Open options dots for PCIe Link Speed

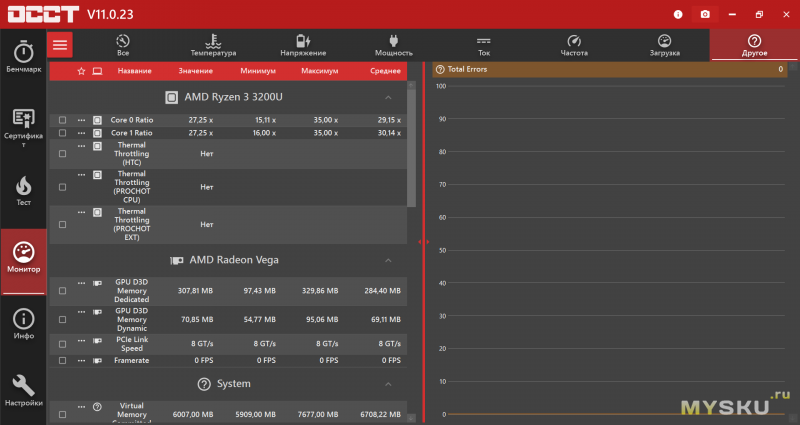[x=82, y=340]
